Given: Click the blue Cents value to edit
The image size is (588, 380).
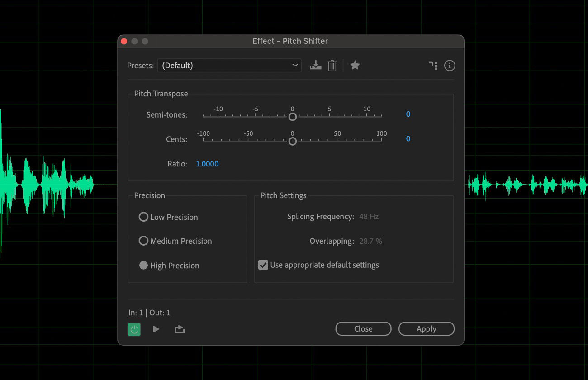Looking at the screenshot, I should click(x=408, y=138).
